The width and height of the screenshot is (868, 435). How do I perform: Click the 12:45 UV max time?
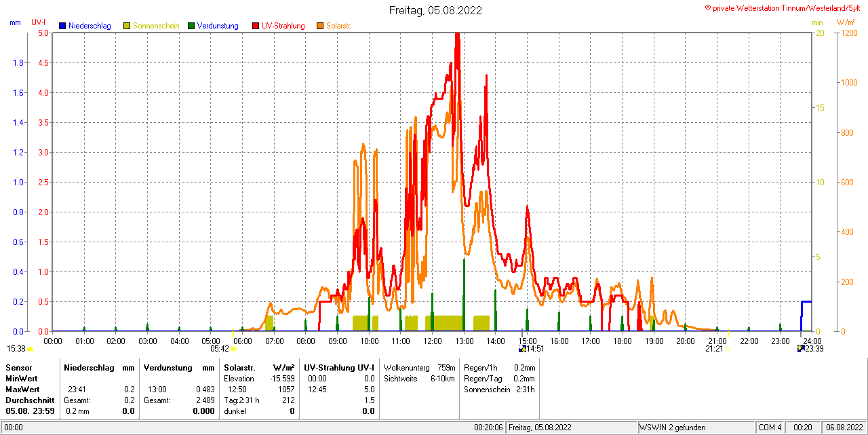317,389
